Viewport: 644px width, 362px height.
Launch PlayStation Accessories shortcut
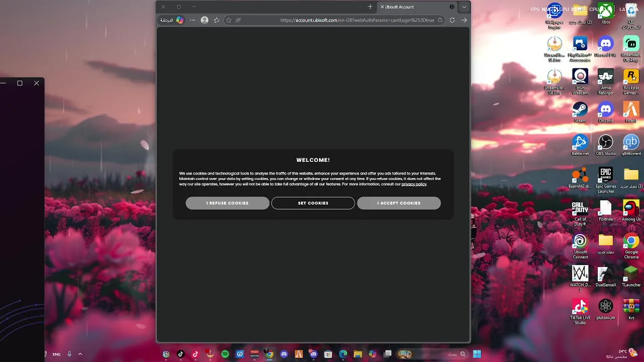click(x=580, y=49)
